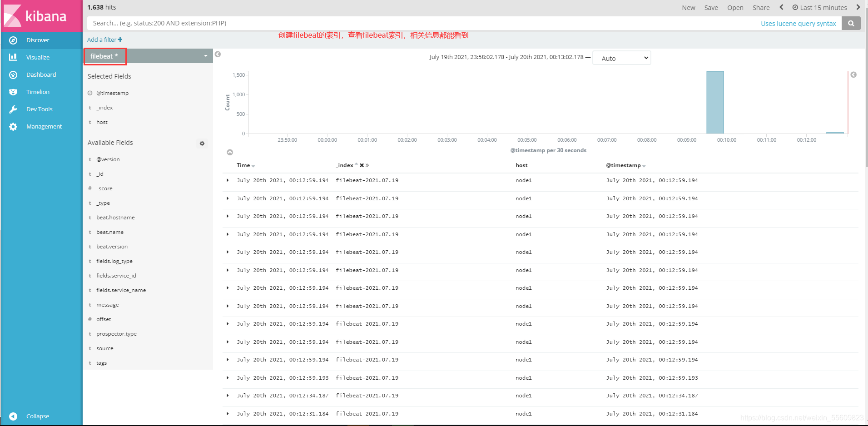This screenshot has width=868, height=426.
Task: Sort by Time column arrow
Action: tap(253, 166)
